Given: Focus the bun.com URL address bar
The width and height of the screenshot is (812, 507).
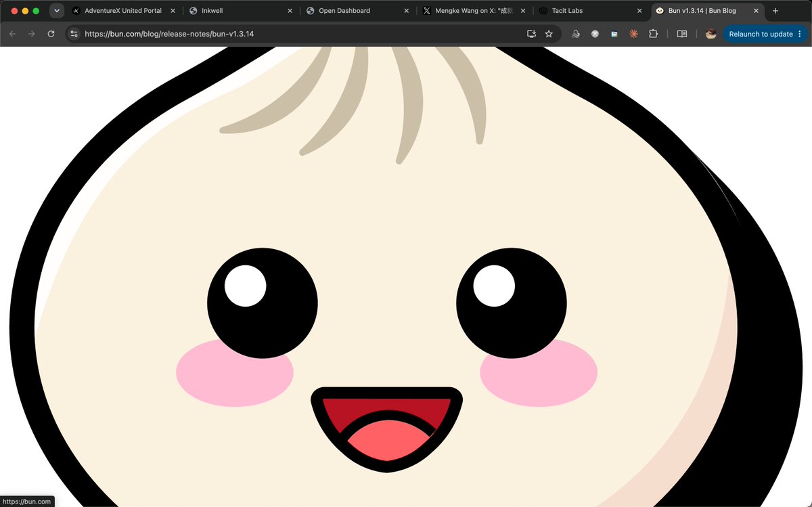Looking at the screenshot, I should coord(313,34).
